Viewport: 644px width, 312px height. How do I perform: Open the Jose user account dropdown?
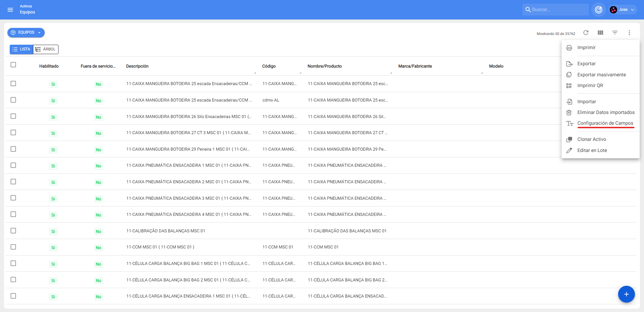tap(622, 10)
